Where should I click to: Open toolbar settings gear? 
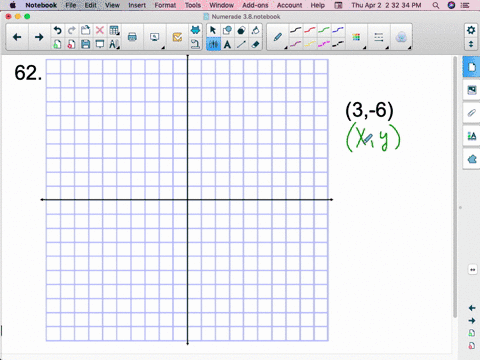(x=471, y=30)
